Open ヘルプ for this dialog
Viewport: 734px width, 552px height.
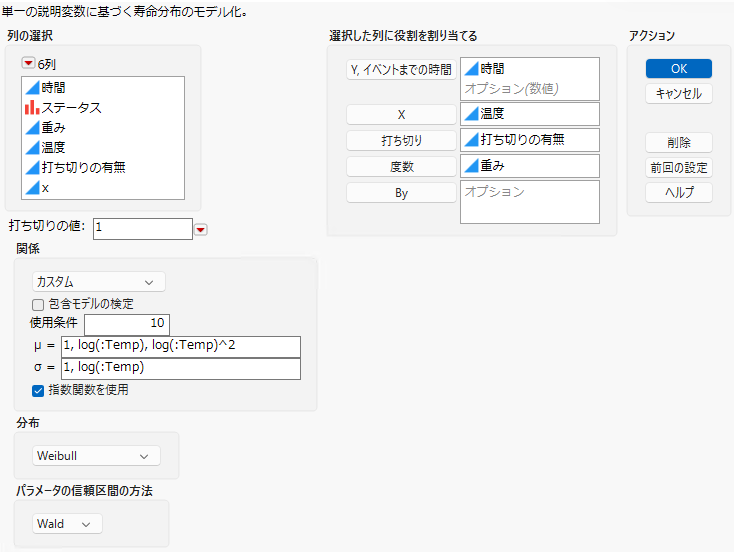coord(679,192)
